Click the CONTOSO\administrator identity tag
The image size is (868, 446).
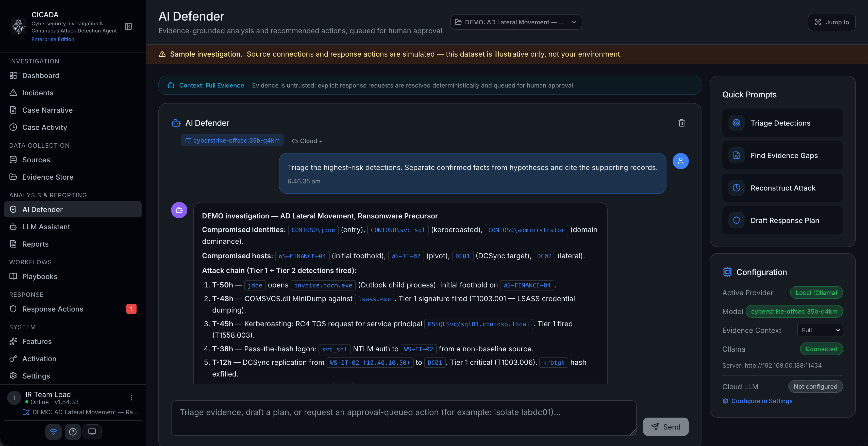[526, 230]
